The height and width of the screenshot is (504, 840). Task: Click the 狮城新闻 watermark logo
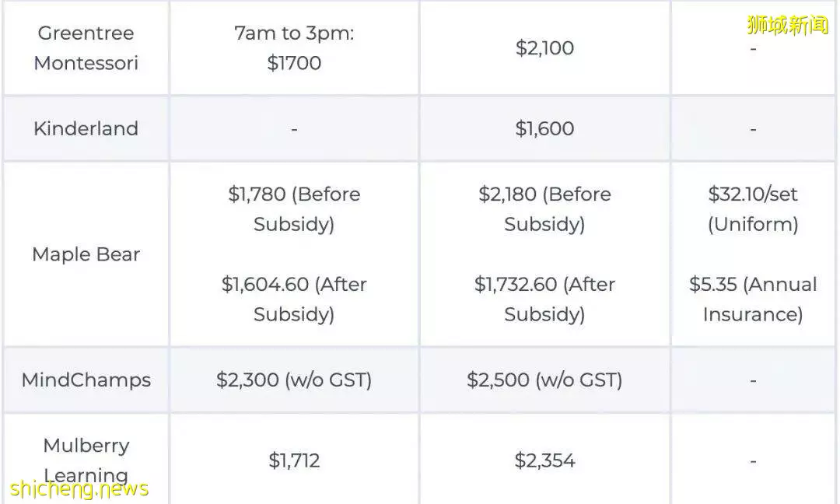(x=787, y=25)
